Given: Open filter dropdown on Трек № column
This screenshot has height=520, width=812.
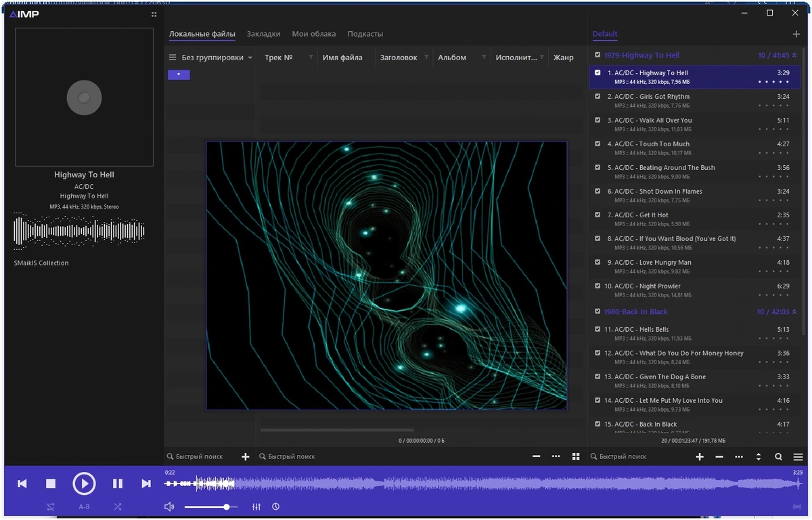Looking at the screenshot, I should pyautogui.click(x=311, y=58).
